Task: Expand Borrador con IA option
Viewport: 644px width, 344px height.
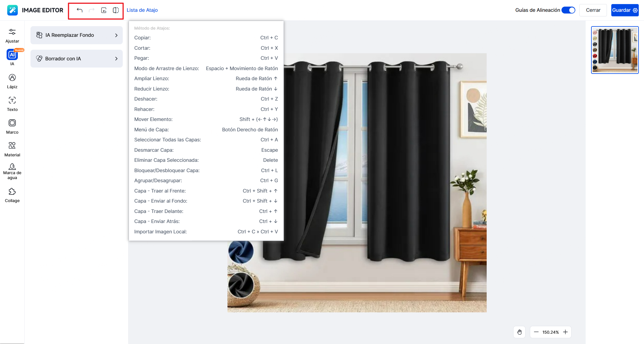Action: (76, 59)
